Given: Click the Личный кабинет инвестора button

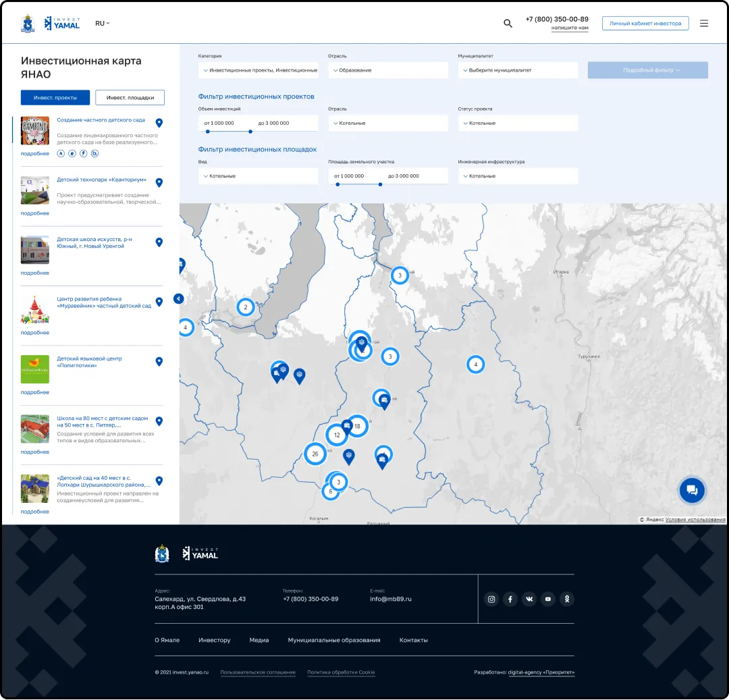Looking at the screenshot, I should [645, 24].
